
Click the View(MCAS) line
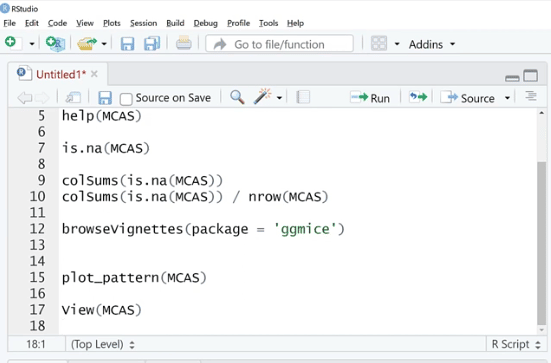point(102,310)
